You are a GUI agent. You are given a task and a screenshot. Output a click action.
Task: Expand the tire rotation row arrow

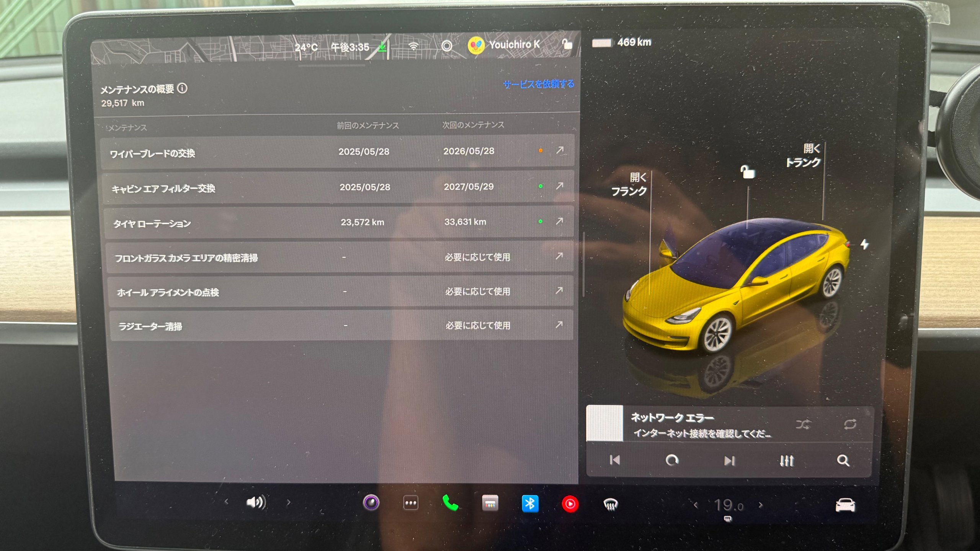pyautogui.click(x=559, y=221)
